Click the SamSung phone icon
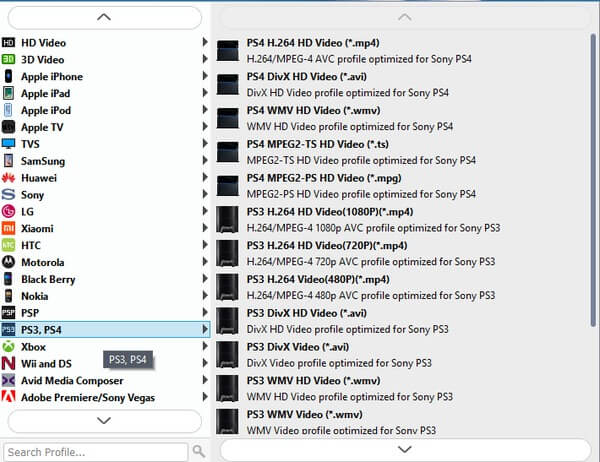 pos(8,160)
